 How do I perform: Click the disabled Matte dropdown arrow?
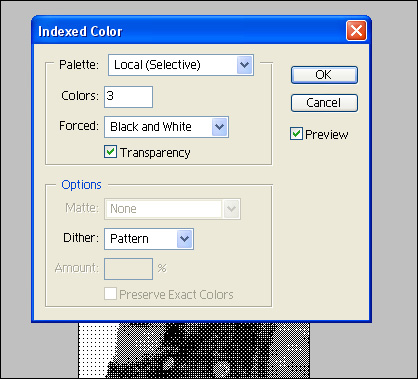tap(231, 209)
